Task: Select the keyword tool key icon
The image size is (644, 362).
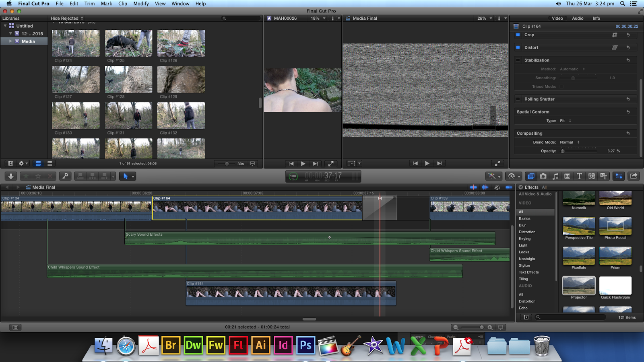Action: [x=66, y=176]
